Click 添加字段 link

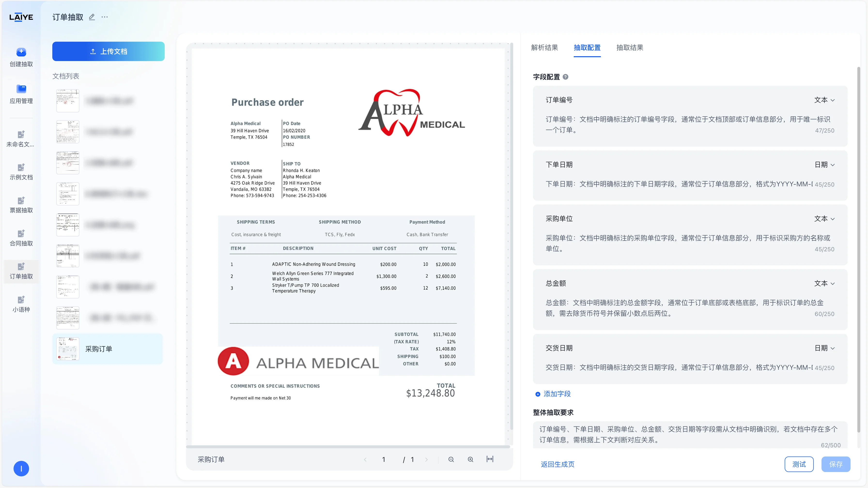click(553, 394)
